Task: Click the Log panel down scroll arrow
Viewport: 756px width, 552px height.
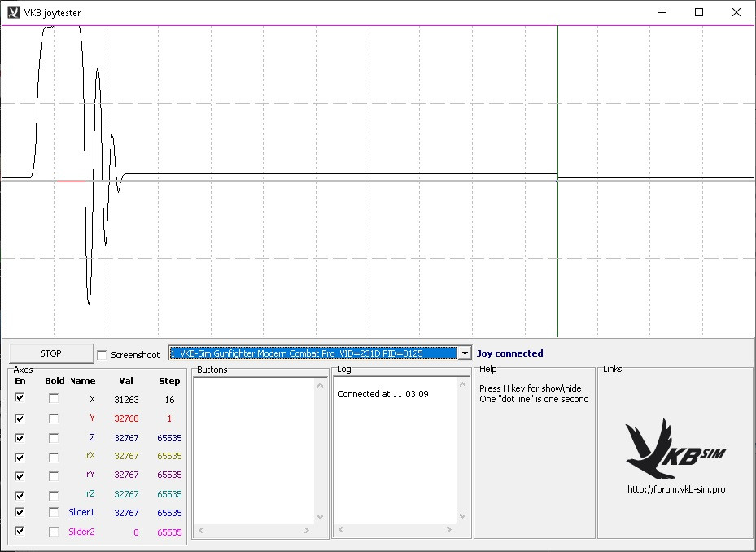Action: (463, 517)
